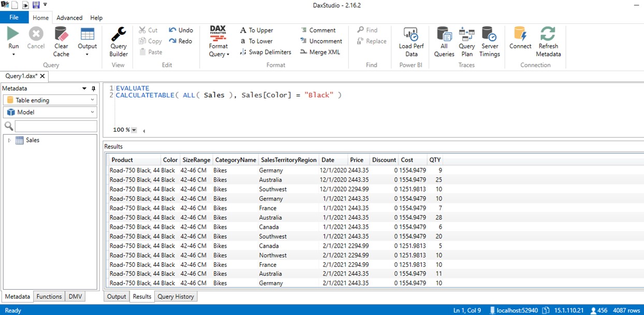The height and width of the screenshot is (315, 644).
Task: Show the Metadata pane tab
Action: click(18, 297)
